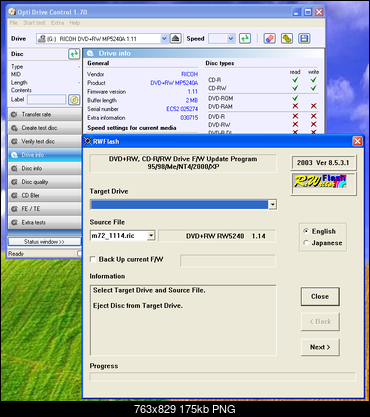Screen dimensions: 370x417
Task: Click the 2003 Ver 8.5.3.1 version label
Action: pyautogui.click(x=323, y=163)
